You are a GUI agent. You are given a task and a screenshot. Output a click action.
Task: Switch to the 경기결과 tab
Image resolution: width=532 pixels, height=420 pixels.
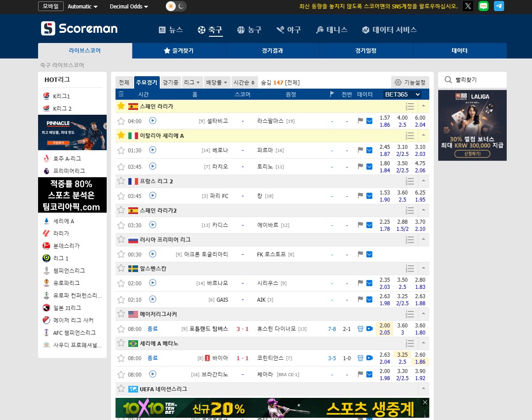pos(273,51)
